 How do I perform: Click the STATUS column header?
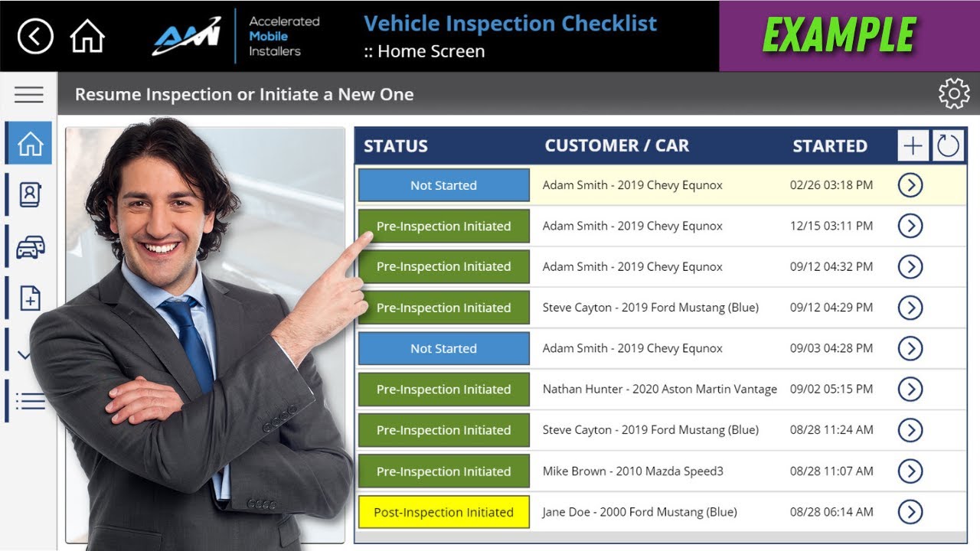tap(396, 146)
